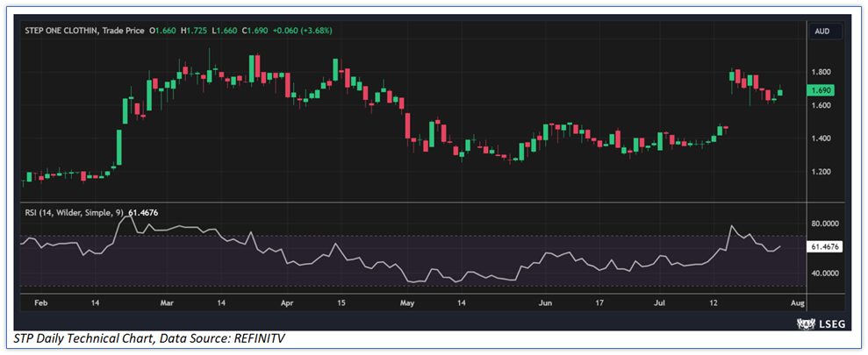Click the +0.060 (+3.68%) change text

click(302, 31)
